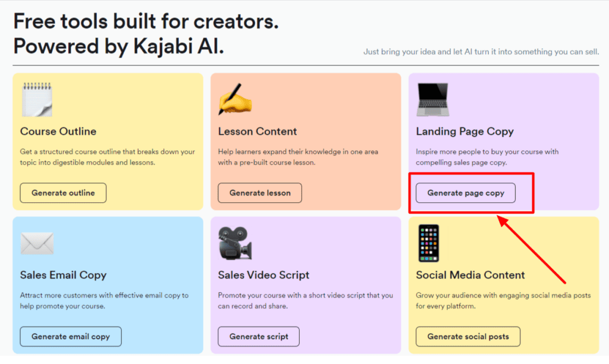Click 'Inspire more people to buy' description
This screenshot has width=609, height=364.
[x=487, y=157]
